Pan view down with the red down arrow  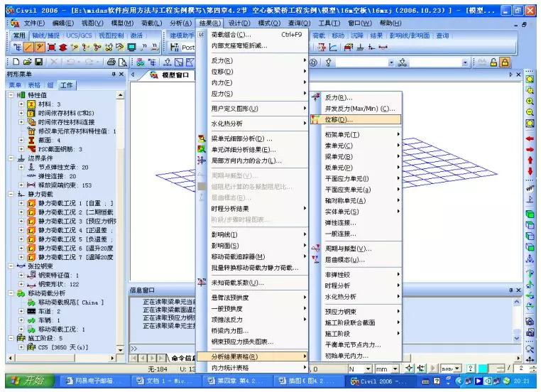[530, 171]
